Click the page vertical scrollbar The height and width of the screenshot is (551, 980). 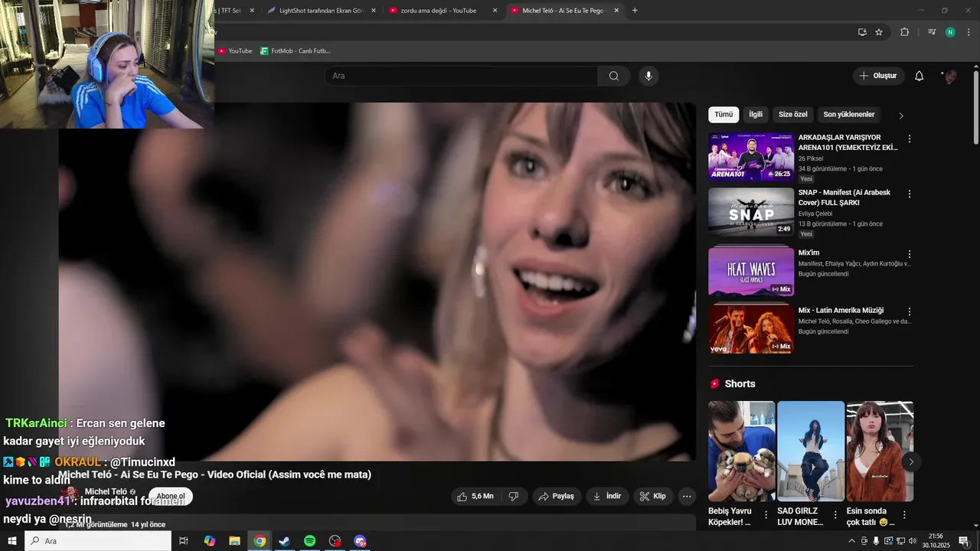coord(976,107)
